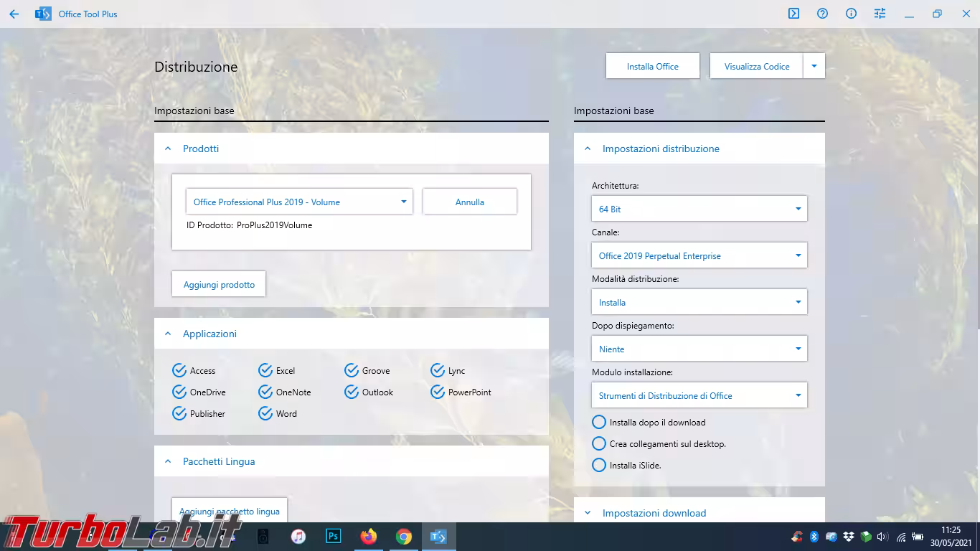Launch Photoshop from the taskbar
980x551 pixels.
pyautogui.click(x=334, y=537)
